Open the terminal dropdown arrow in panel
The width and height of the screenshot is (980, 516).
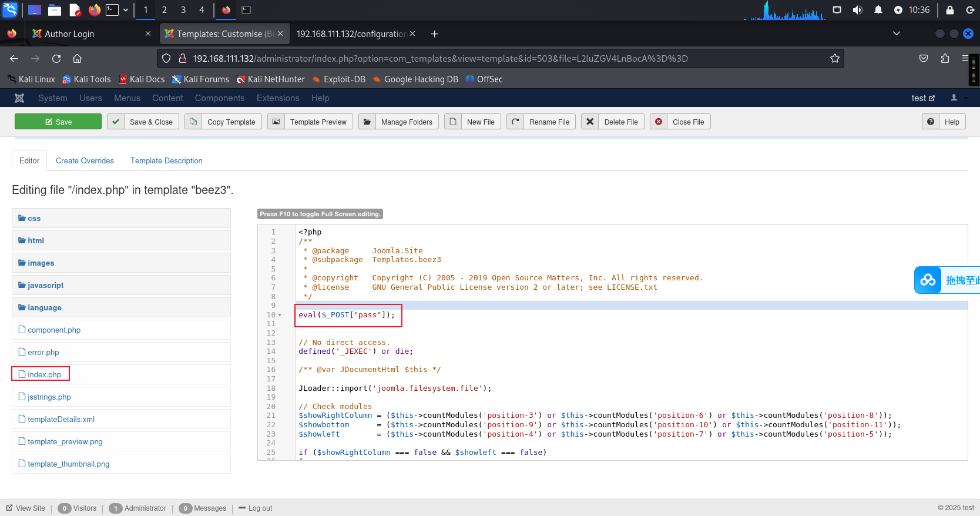click(x=126, y=9)
